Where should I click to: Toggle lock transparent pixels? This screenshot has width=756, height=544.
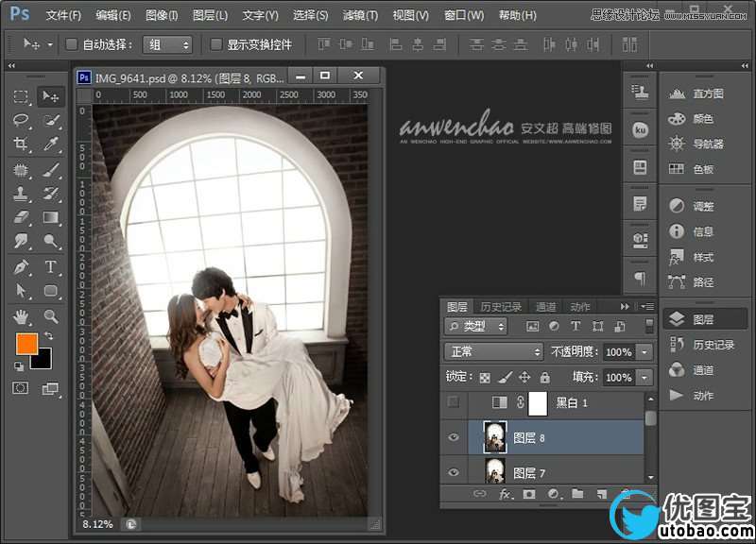(485, 378)
